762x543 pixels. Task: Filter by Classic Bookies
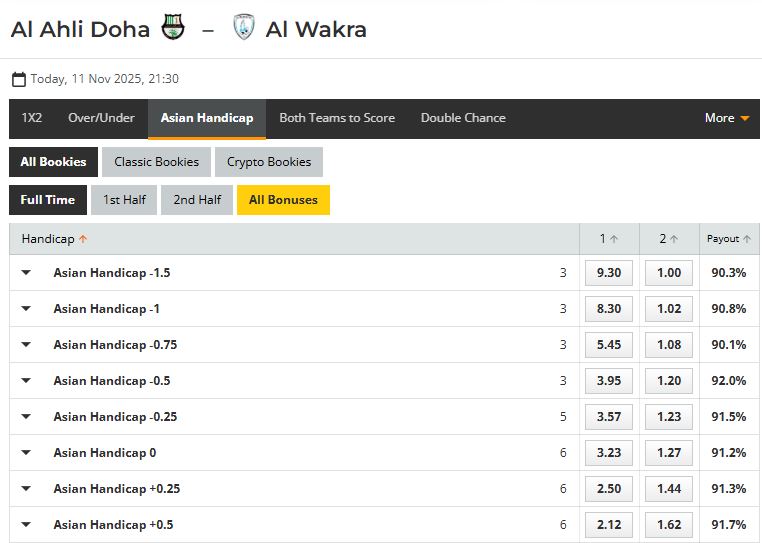[156, 162]
